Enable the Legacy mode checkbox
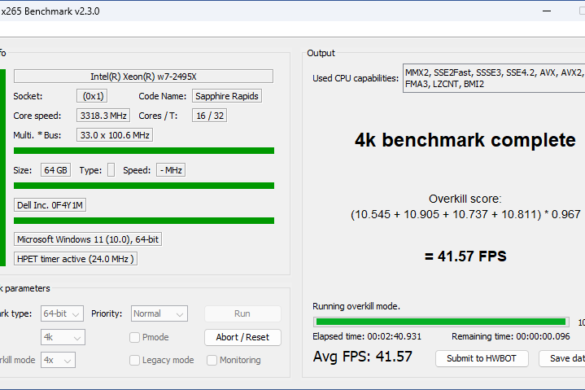The image size is (585, 390). click(134, 360)
